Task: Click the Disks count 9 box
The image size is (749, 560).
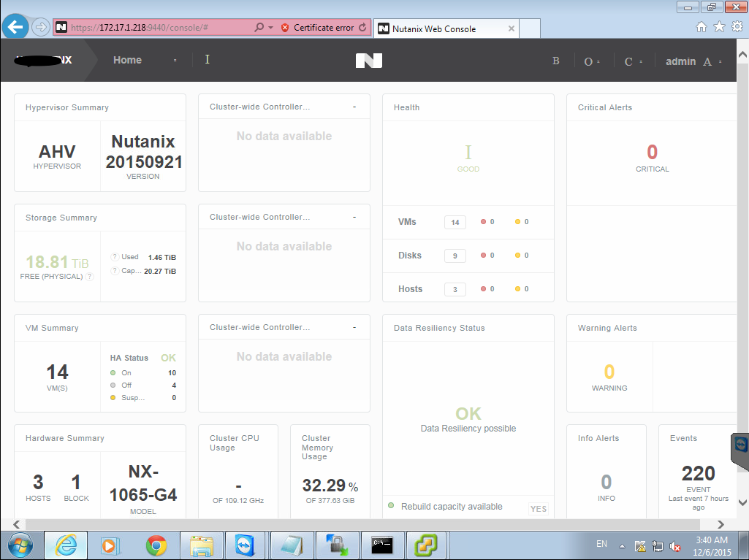Action: point(455,256)
